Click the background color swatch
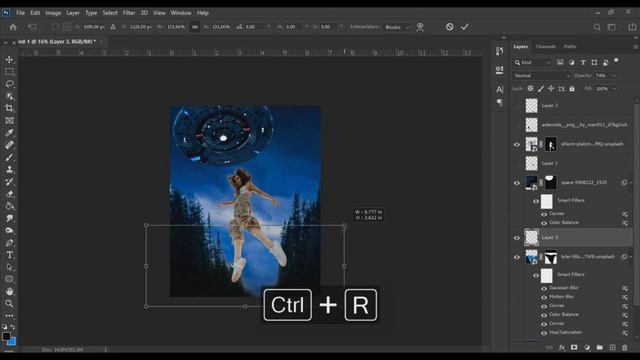Screen dimensions: 640x360 click(x=12, y=341)
